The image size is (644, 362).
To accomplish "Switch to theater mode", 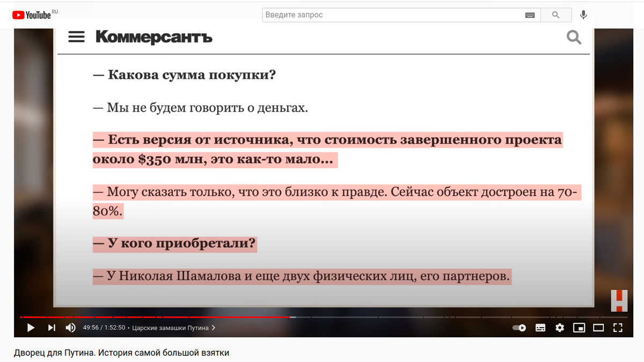I will click(598, 328).
